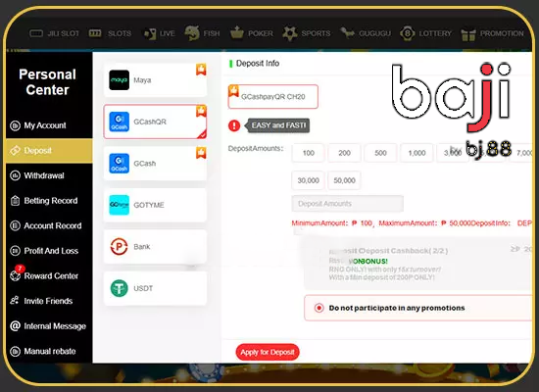
Task: Click the Internal Message @ icon
Action: point(15,326)
